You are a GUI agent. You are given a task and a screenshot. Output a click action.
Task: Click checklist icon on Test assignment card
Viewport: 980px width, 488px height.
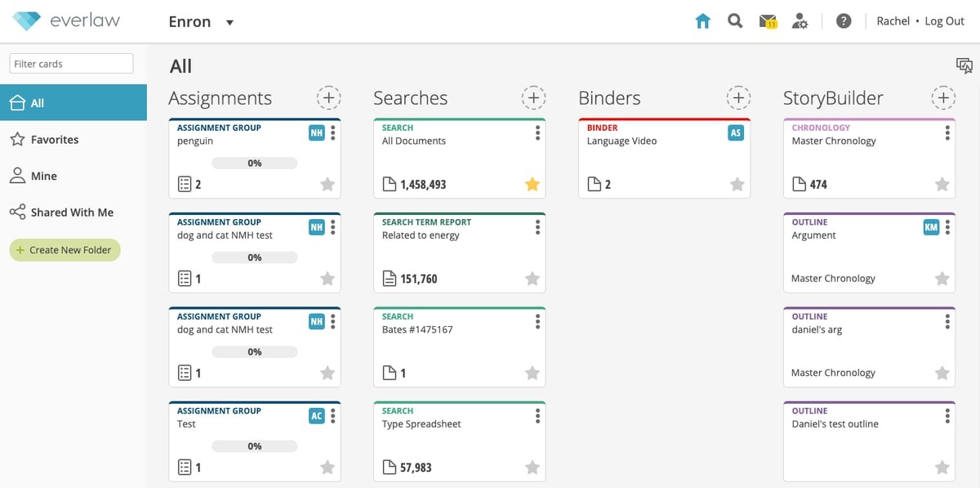click(185, 468)
